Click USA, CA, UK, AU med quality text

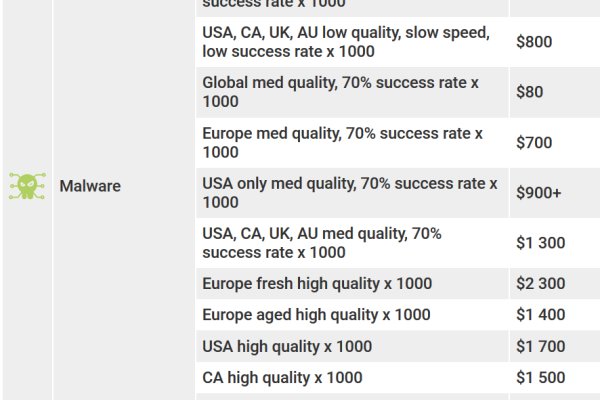[x=321, y=242]
